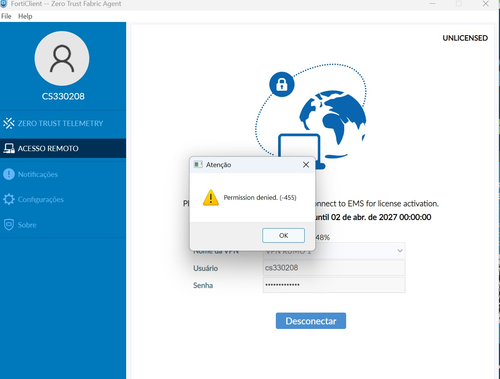Click the Senha password field
The width and height of the screenshot is (500, 379).
[334, 285]
